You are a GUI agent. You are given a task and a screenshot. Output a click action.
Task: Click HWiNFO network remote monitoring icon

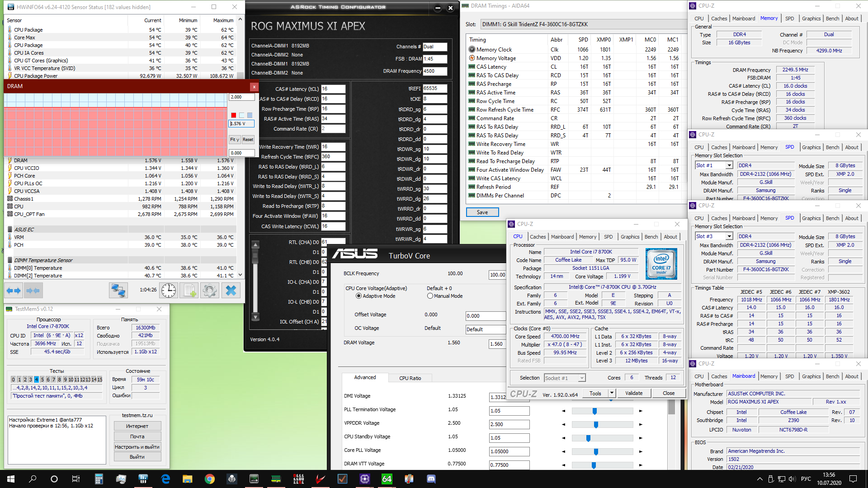[118, 291]
